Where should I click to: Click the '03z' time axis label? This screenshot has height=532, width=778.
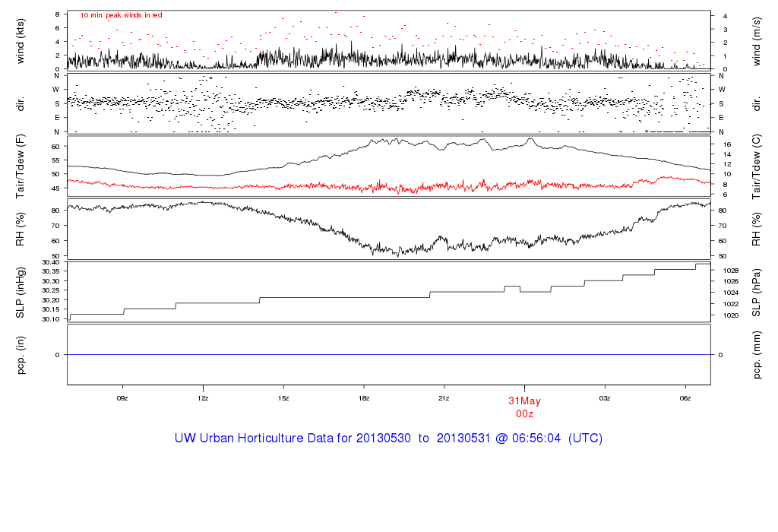(605, 398)
